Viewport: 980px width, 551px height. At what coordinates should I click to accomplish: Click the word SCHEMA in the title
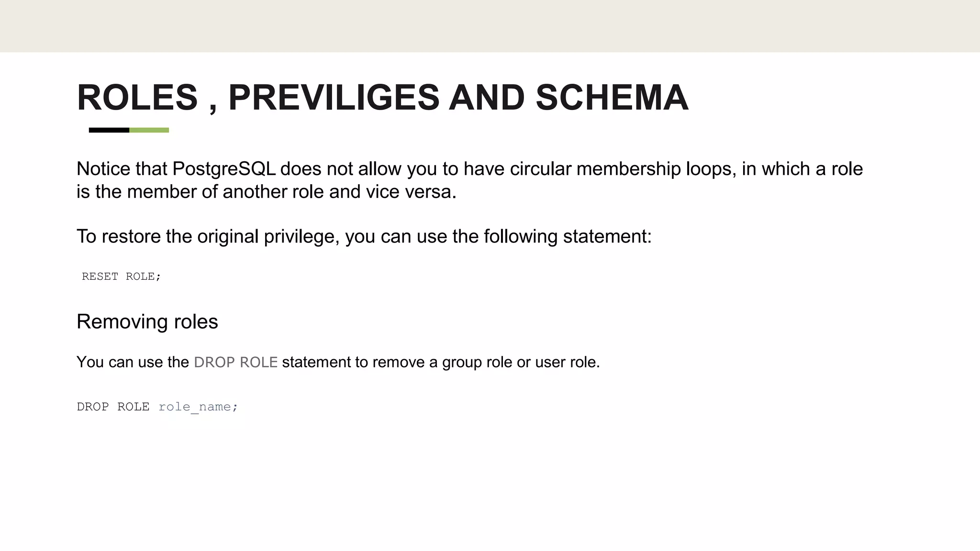tap(612, 98)
